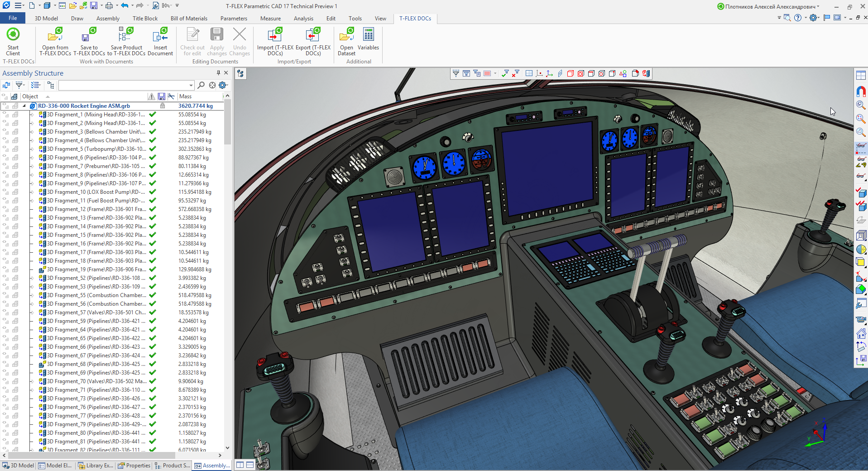Switch to the Bill of Materials ribbon tab
Image resolution: width=868 pixels, height=471 pixels.
[x=189, y=19]
